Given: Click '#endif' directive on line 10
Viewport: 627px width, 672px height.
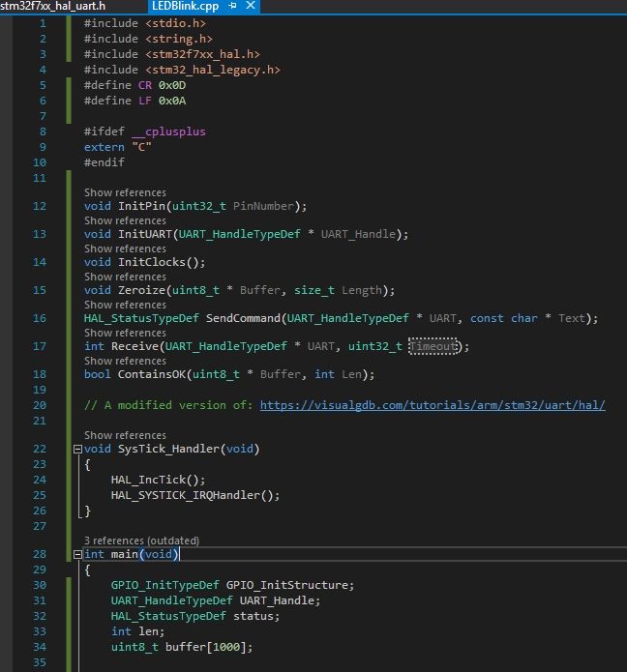Looking at the screenshot, I should pyautogui.click(x=104, y=162).
